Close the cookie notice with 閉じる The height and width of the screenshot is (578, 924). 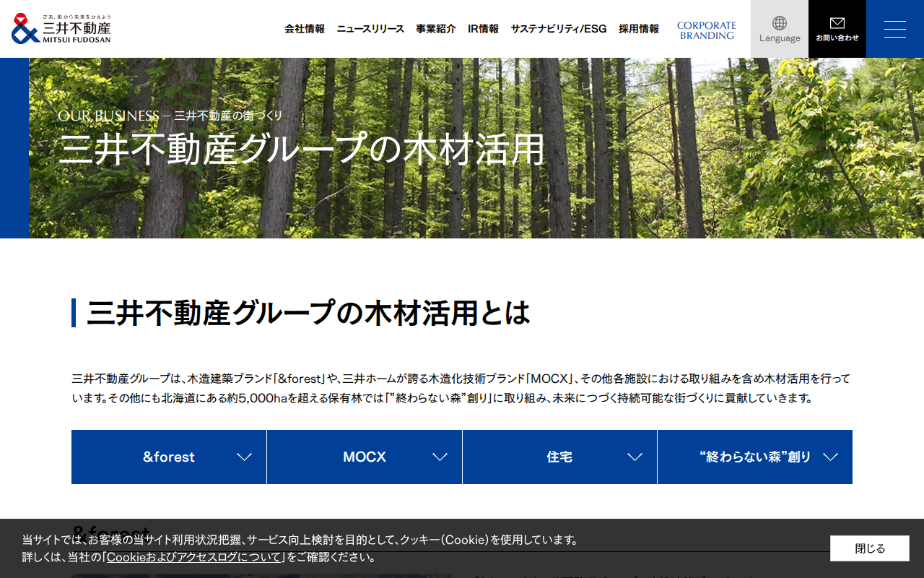coord(869,548)
